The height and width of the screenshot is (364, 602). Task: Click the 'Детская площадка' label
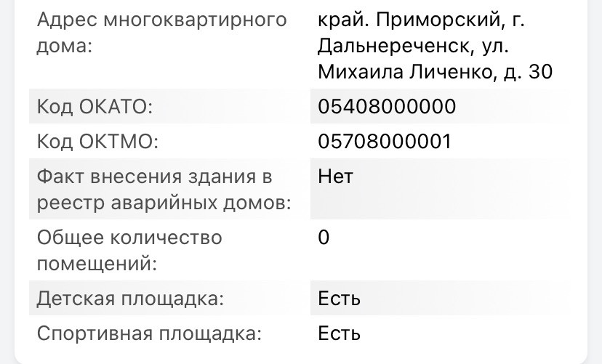[x=130, y=298]
